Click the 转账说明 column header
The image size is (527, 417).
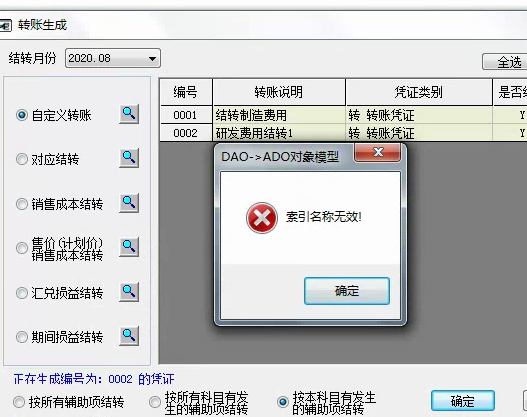point(279,92)
